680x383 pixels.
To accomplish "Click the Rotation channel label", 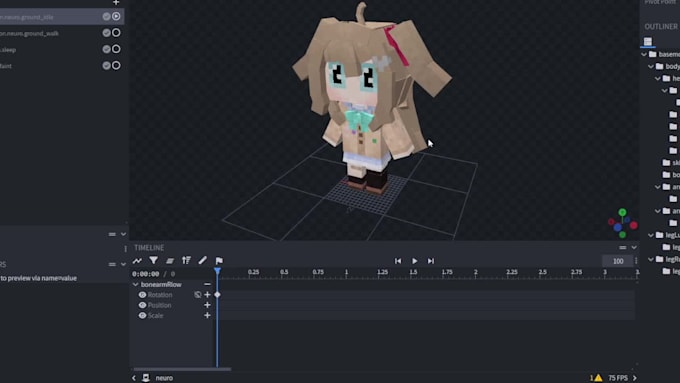I will coord(160,295).
